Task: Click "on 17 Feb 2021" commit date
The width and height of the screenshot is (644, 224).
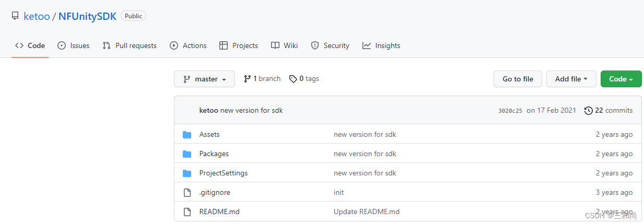Action: pyautogui.click(x=551, y=110)
